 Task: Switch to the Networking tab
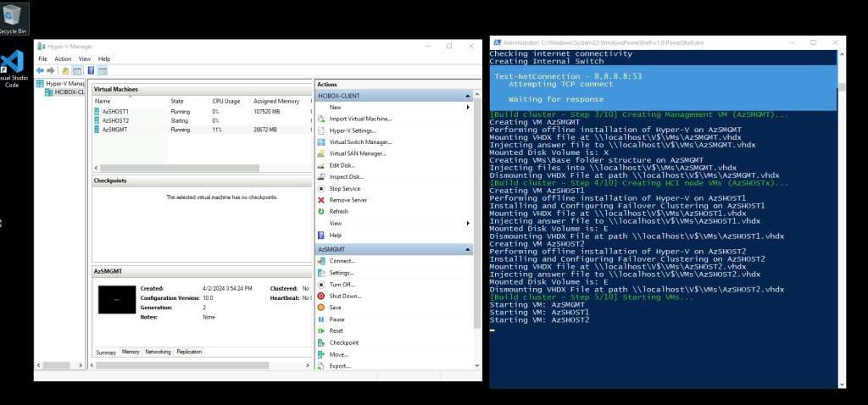pos(158,352)
